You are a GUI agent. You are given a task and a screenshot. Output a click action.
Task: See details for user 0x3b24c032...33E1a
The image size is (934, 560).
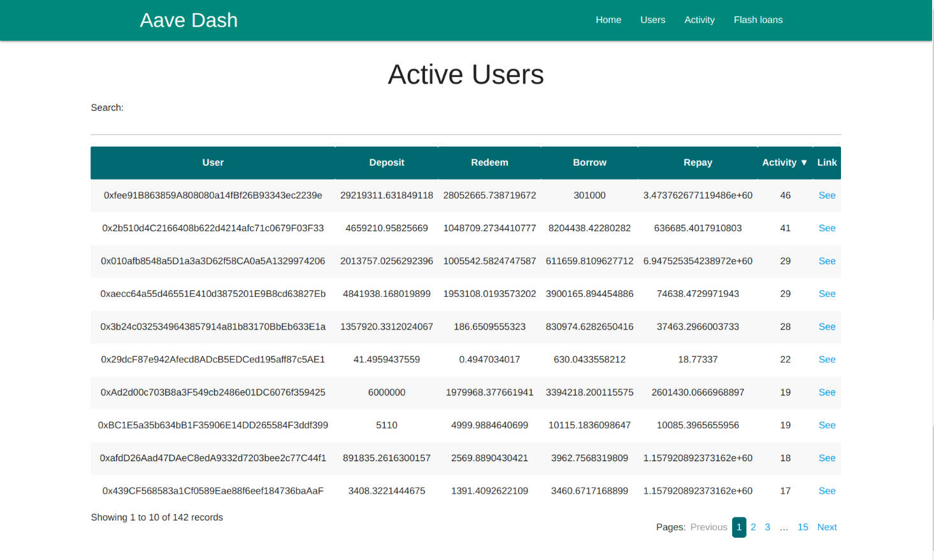[827, 327]
